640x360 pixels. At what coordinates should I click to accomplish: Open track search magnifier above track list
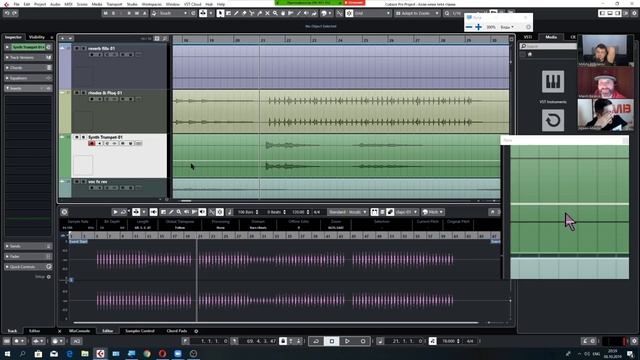[164, 38]
